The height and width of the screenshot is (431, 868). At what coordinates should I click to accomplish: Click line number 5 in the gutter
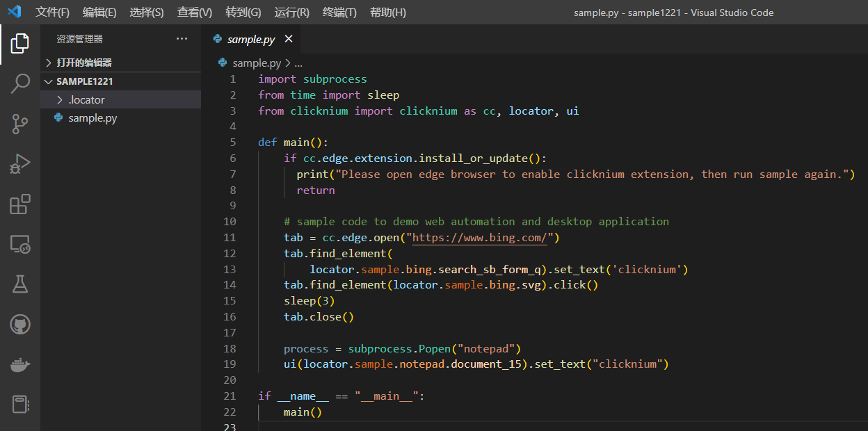click(233, 143)
